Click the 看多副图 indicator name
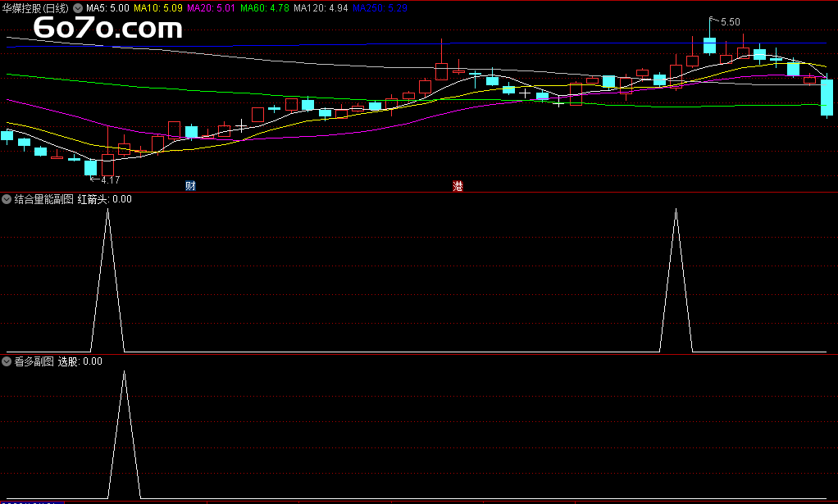Viewport: 838px width, 504px height. pyautogui.click(x=34, y=361)
